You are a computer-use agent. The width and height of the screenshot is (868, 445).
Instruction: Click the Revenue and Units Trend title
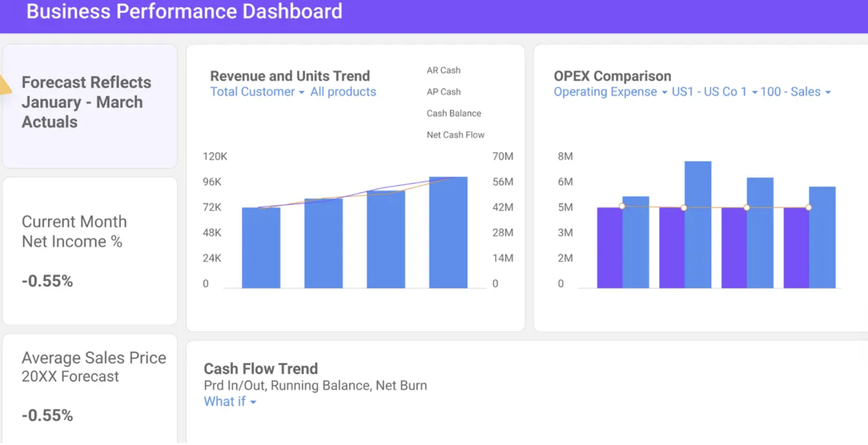pyautogui.click(x=290, y=76)
